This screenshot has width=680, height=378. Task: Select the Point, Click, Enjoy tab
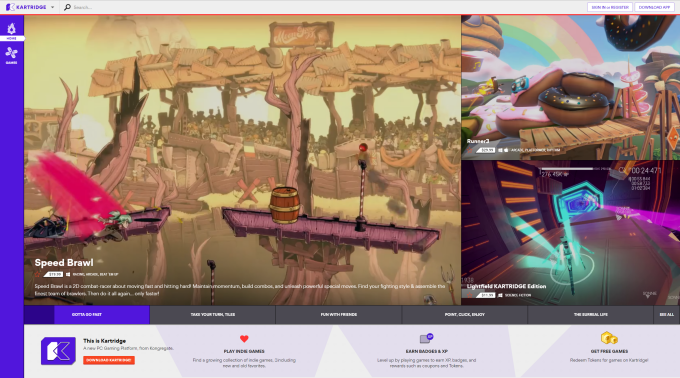tap(464, 315)
